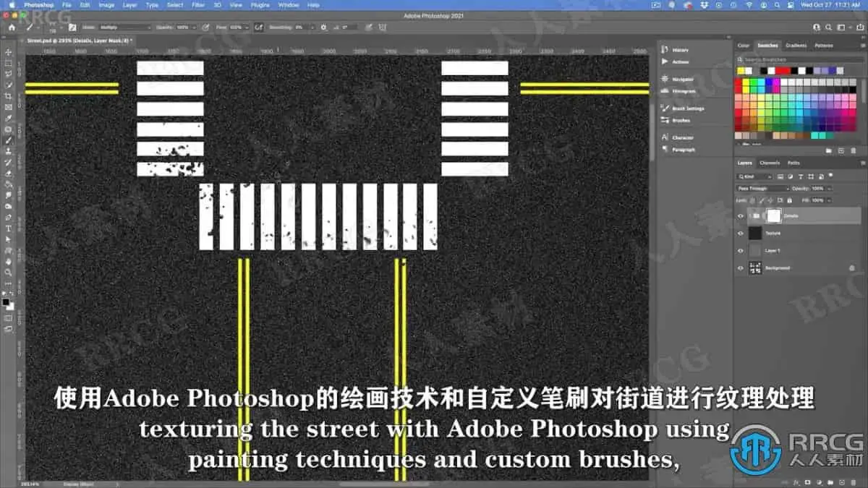Hide the Texture layer
Image resolution: width=868 pixels, height=488 pixels.
tap(740, 233)
